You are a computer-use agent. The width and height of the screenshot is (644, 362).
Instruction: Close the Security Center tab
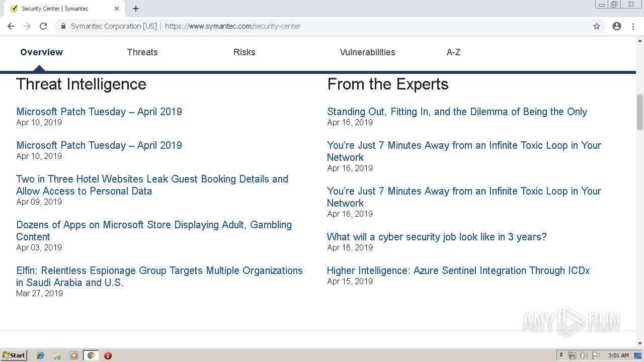click(x=117, y=9)
